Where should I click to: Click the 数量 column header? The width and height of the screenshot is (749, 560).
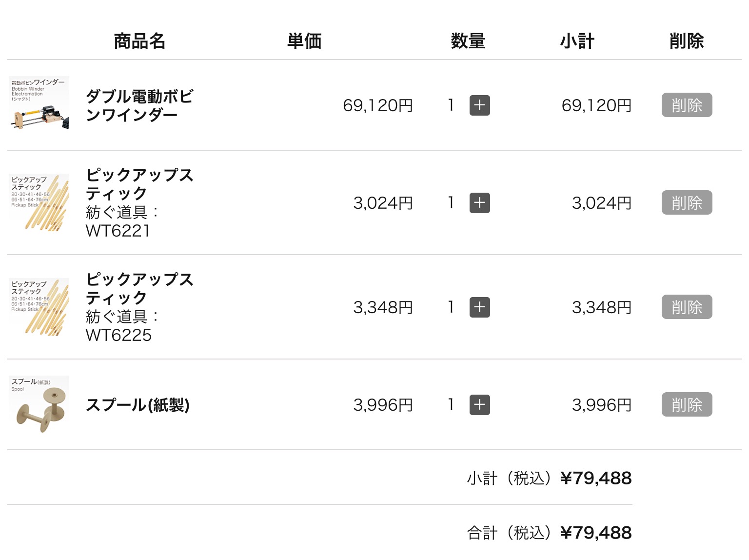468,41
